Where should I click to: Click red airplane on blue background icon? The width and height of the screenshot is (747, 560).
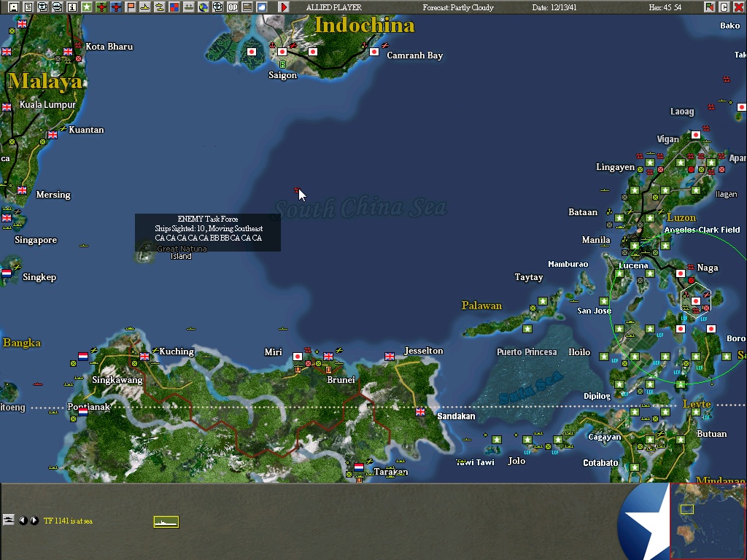(116, 7)
